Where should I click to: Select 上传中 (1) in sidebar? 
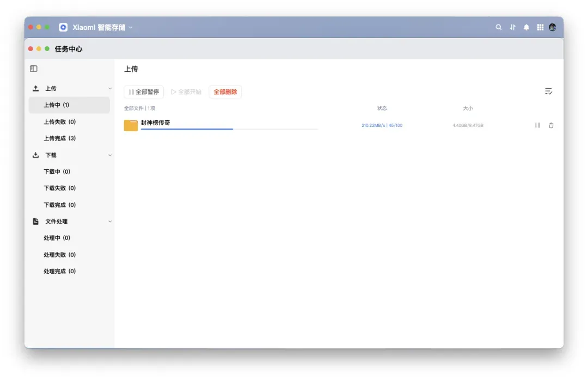pos(69,105)
